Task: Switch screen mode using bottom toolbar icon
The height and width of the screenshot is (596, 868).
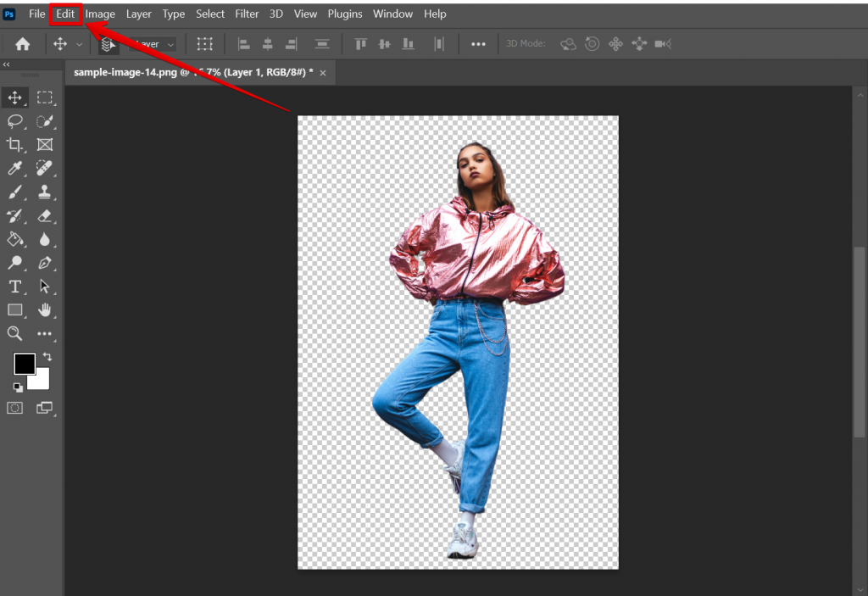Action: click(x=45, y=408)
